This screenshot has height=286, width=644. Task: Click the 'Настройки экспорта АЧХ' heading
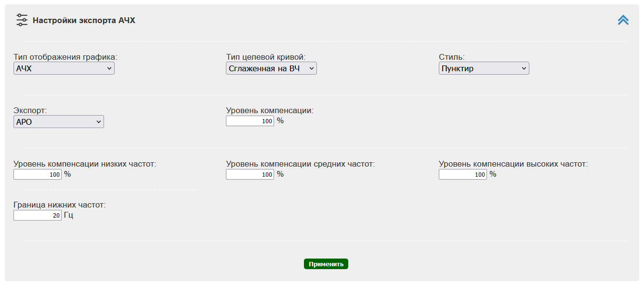pyautogui.click(x=84, y=21)
